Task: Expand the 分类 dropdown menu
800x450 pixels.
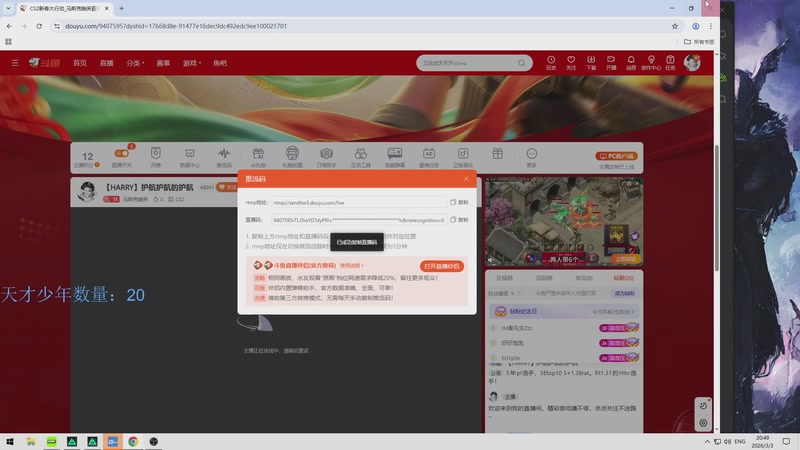Action: pyautogui.click(x=135, y=63)
